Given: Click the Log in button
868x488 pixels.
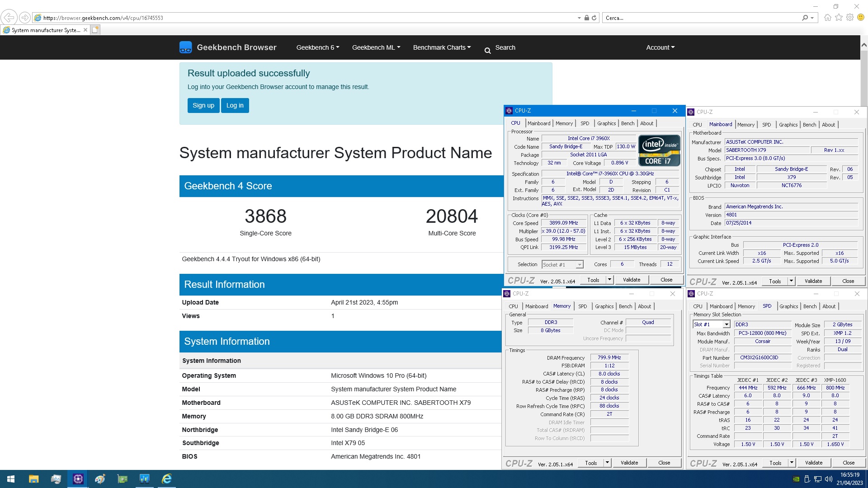Looking at the screenshot, I should click(x=235, y=105).
